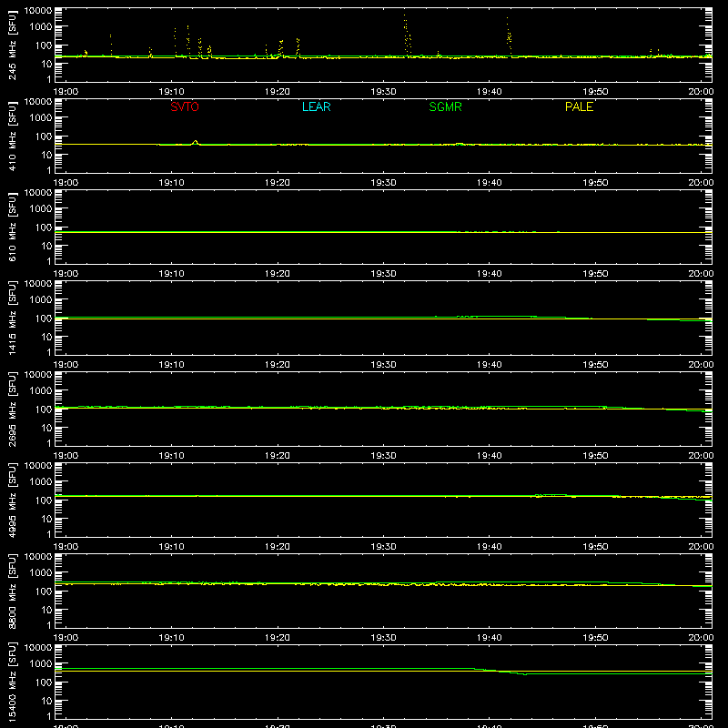
Task: Click 19:00 tick label below 1415 MHz plot
Action: tap(66, 365)
